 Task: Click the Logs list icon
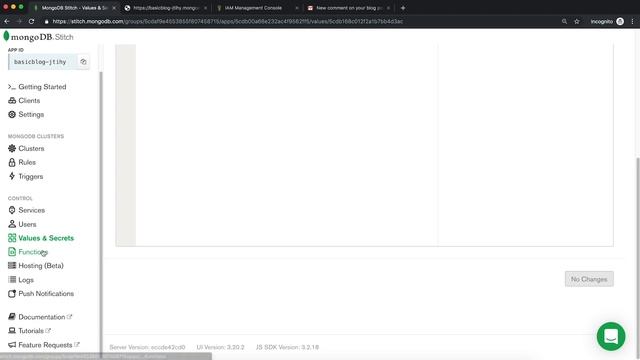point(12,280)
